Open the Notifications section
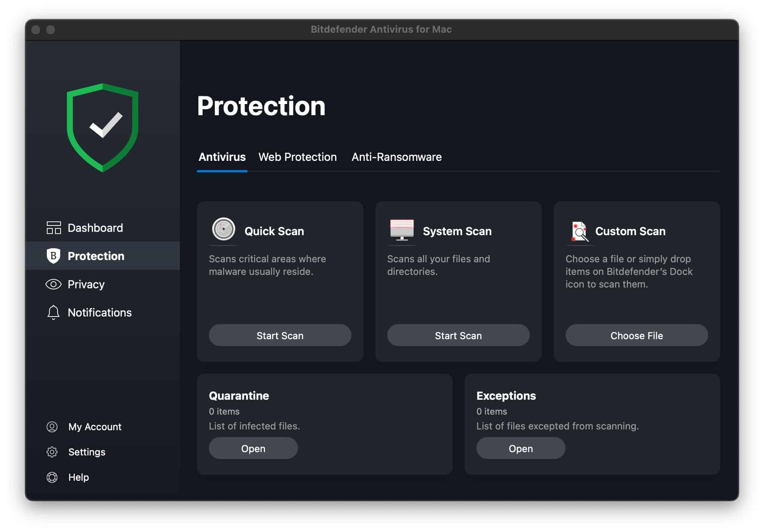The height and width of the screenshot is (532, 764). (103, 312)
